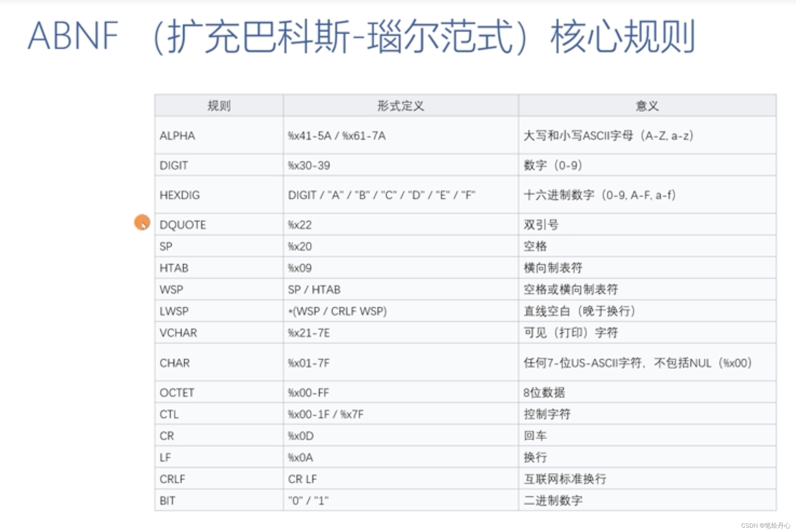
Task: Click the slide title starting with ABNF
Action: click(361, 36)
